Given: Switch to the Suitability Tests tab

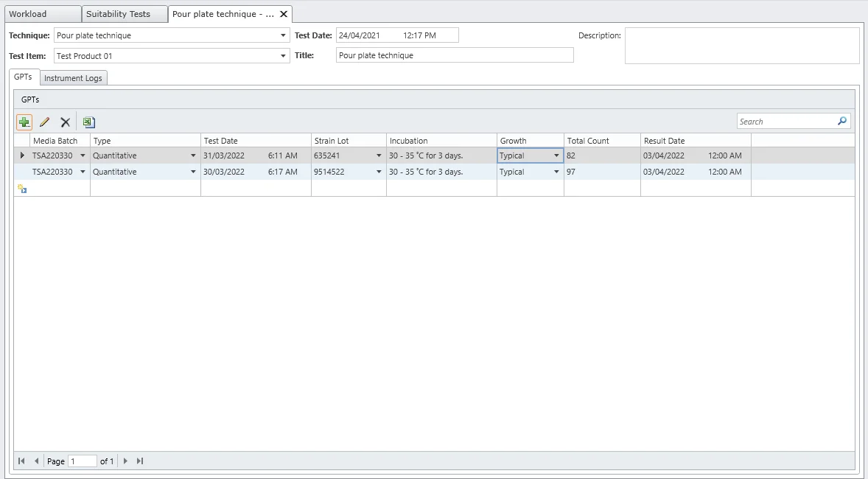Looking at the screenshot, I should point(118,14).
